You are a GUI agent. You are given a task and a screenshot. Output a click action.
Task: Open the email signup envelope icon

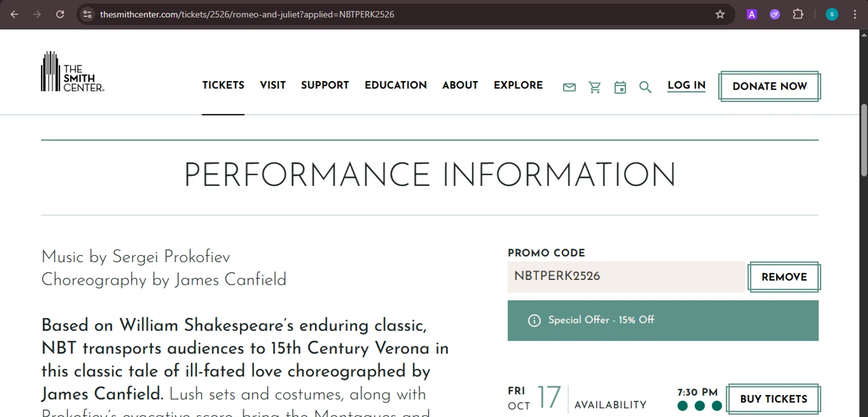(x=569, y=87)
